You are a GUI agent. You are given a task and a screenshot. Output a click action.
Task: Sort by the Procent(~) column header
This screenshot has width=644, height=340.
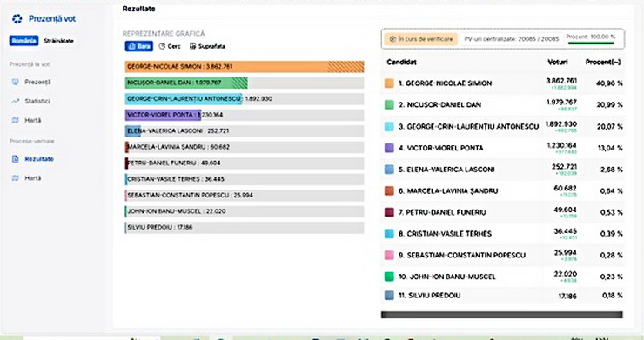click(603, 62)
